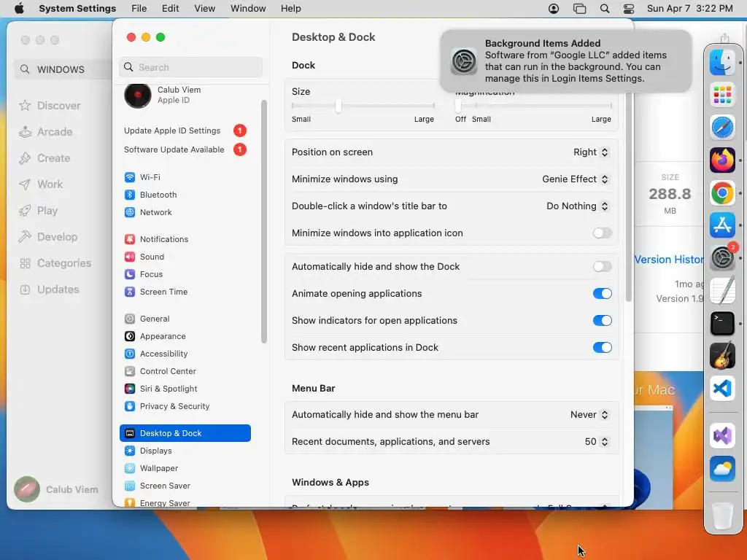Launch Finder from the Dock
Viewport: 747px width, 560px height.
point(722,63)
